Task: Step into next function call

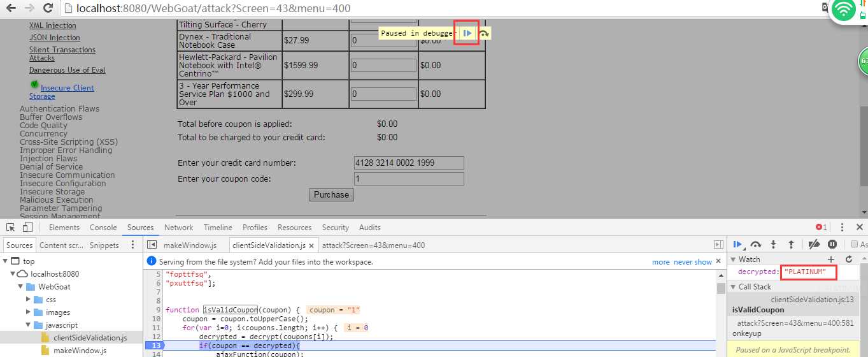Action: pyautogui.click(x=774, y=245)
